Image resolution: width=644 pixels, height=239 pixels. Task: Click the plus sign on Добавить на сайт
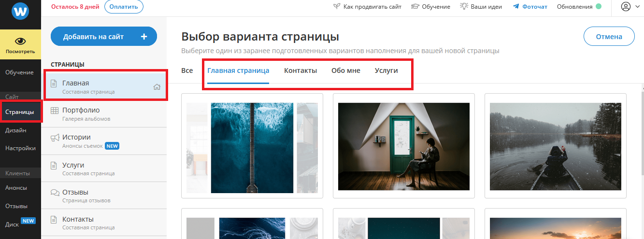click(143, 37)
